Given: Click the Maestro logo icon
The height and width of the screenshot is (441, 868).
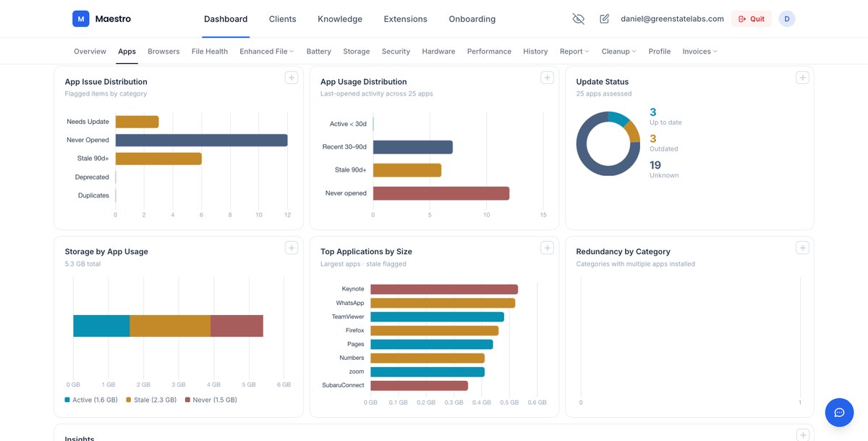Looking at the screenshot, I should click(80, 19).
